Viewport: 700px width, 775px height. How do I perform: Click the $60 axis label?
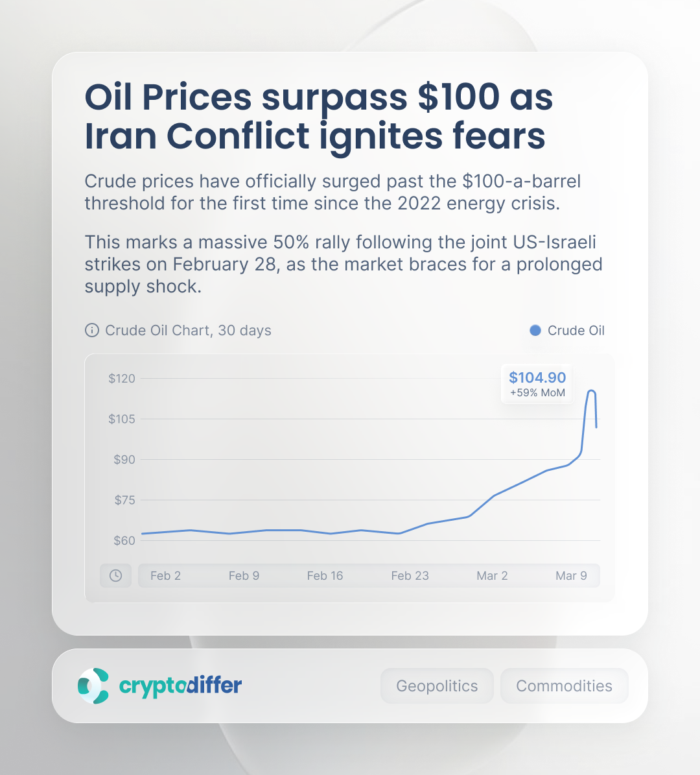(124, 540)
